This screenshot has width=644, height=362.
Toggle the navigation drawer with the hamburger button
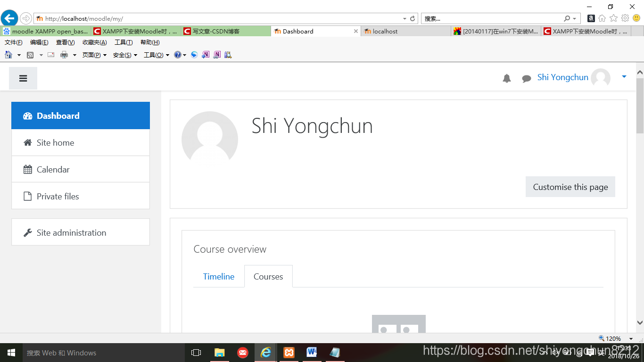pyautogui.click(x=23, y=78)
